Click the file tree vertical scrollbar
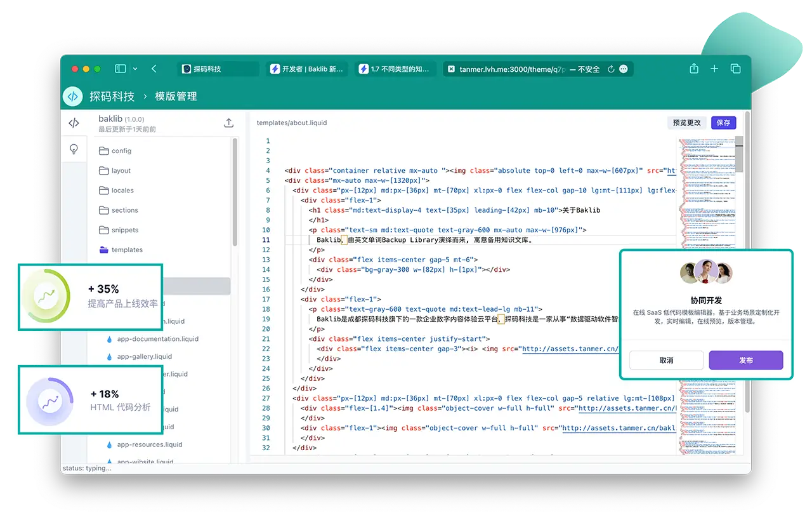 click(234, 192)
